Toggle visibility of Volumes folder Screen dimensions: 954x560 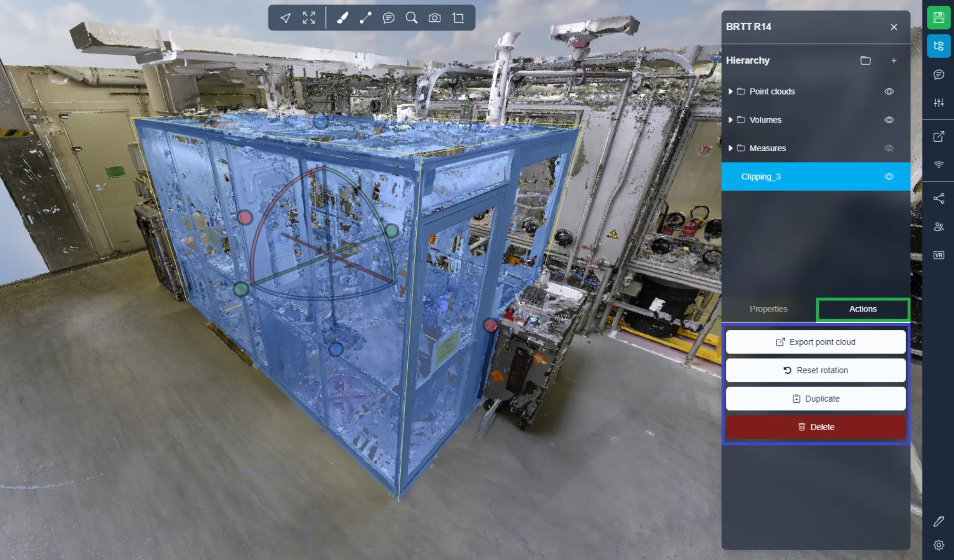coord(889,120)
